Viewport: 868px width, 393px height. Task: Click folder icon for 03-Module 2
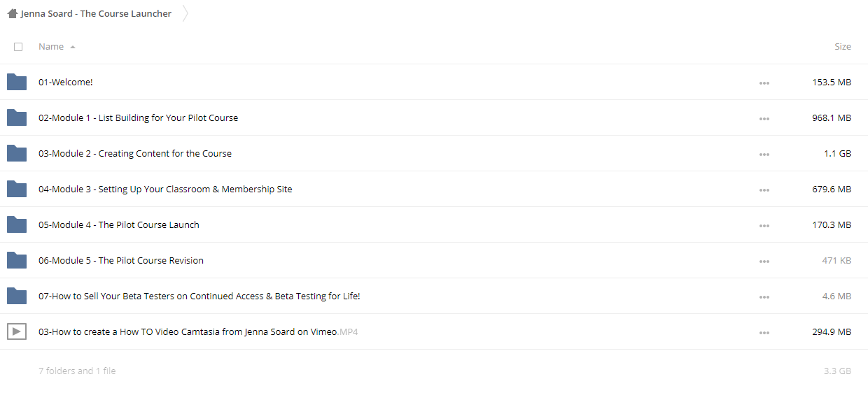(17, 153)
